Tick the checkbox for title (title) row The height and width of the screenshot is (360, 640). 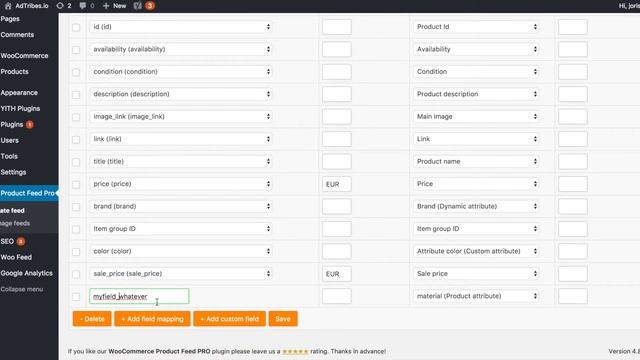coord(76,162)
